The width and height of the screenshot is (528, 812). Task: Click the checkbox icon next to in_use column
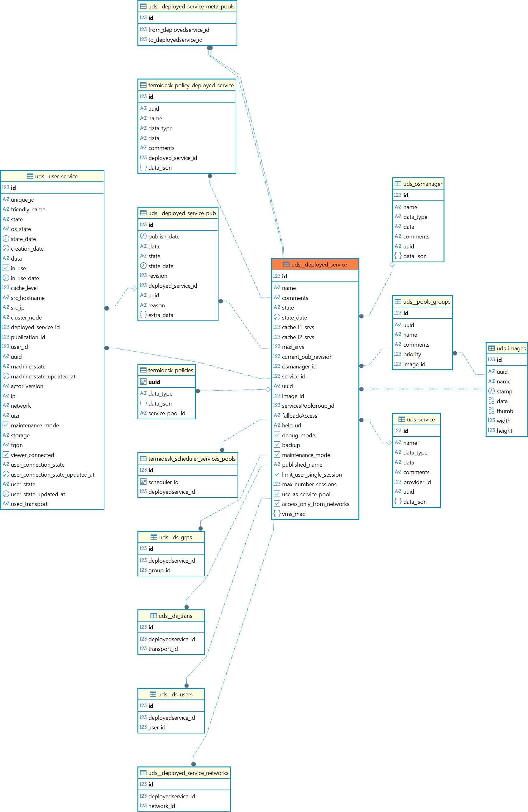coord(6,268)
